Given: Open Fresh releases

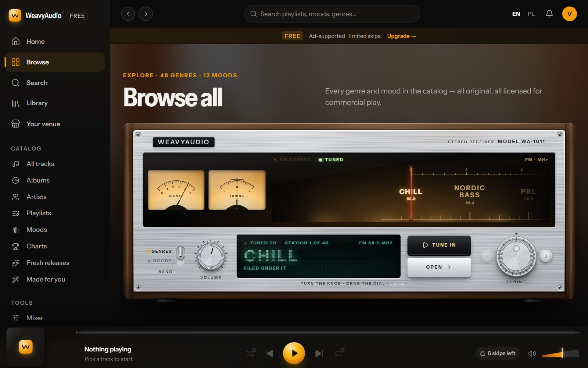Looking at the screenshot, I should (x=55, y=263).
